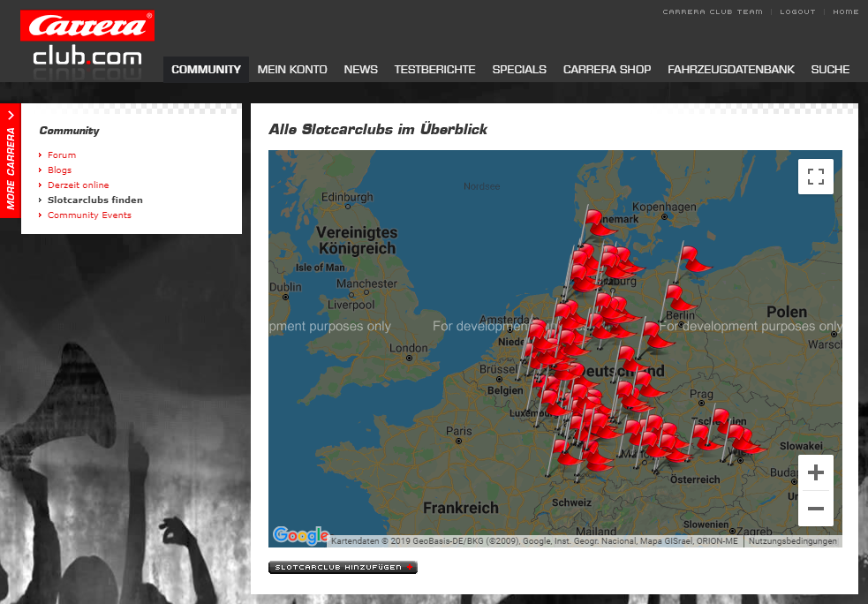This screenshot has height=604, width=868.
Task: Click the "Slowenien" map label
Action: 706,525
